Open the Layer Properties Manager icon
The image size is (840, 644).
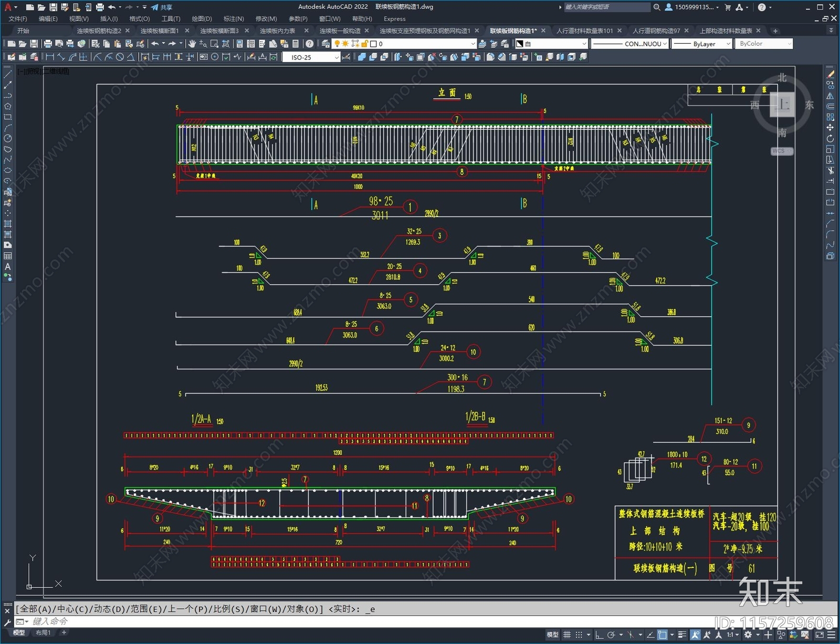click(325, 44)
